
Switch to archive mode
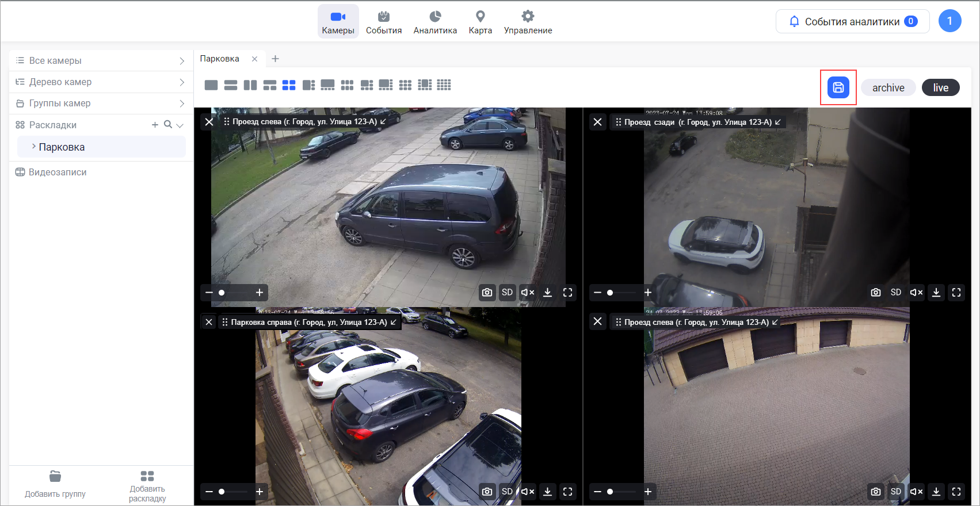coord(888,87)
